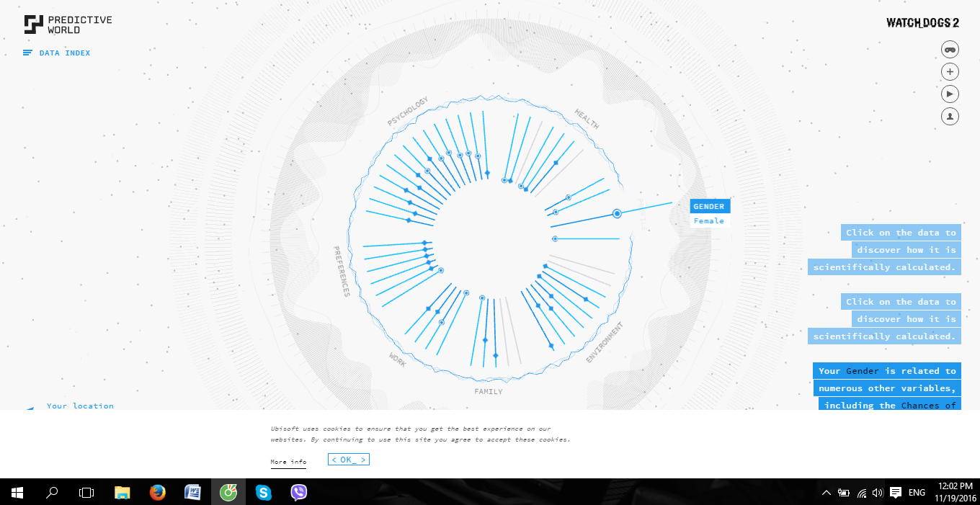Click the gamepad icon button

950,50
